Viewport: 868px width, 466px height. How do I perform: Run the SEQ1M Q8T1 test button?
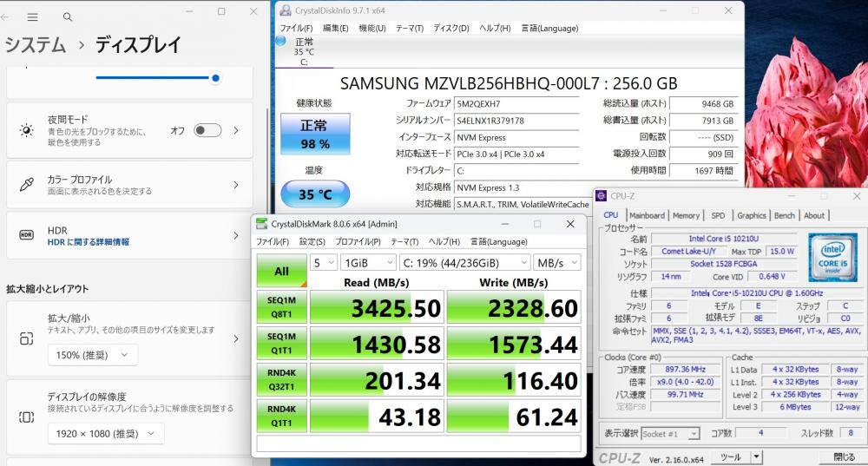click(x=281, y=307)
